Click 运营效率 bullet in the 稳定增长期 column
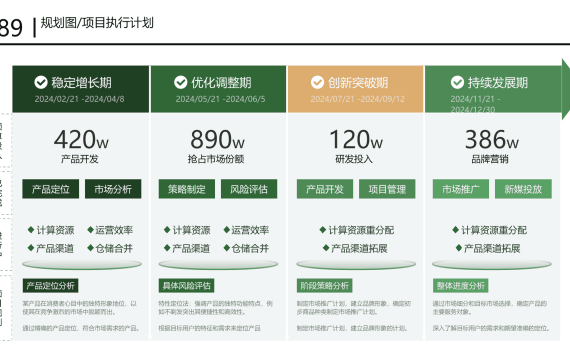 [110, 230]
